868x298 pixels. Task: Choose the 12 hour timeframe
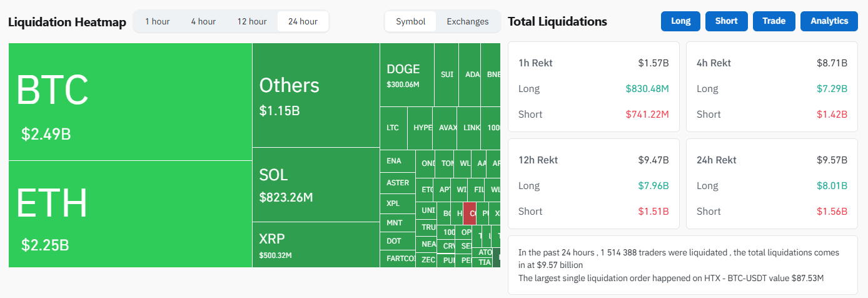point(251,21)
